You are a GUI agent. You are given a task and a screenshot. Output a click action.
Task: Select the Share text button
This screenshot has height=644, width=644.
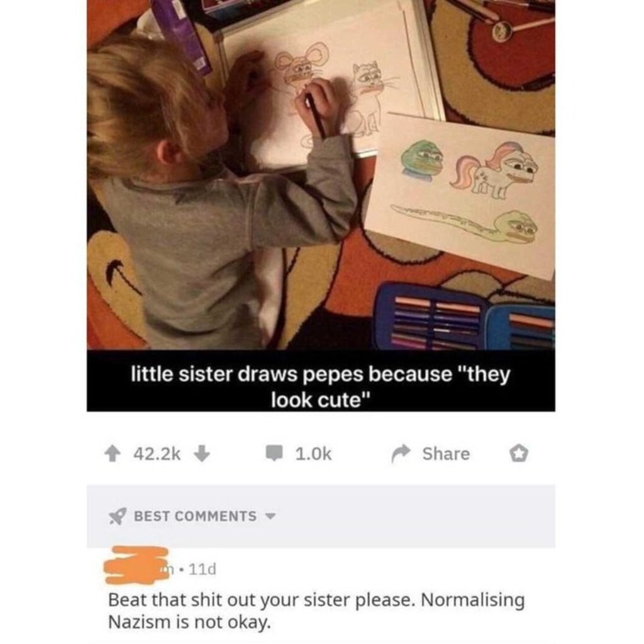pos(446,454)
